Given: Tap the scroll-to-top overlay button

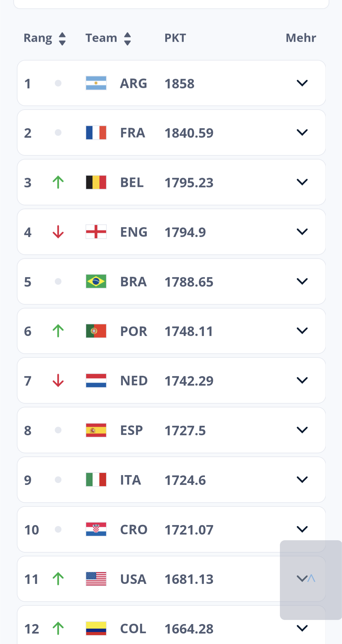Looking at the screenshot, I should 311,580.
